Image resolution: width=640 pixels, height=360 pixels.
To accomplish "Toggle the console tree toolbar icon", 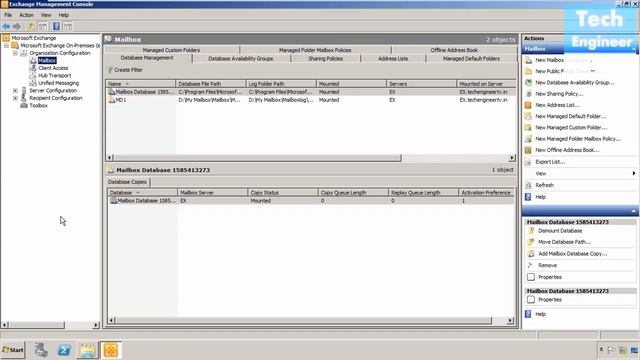I will tap(42, 27).
